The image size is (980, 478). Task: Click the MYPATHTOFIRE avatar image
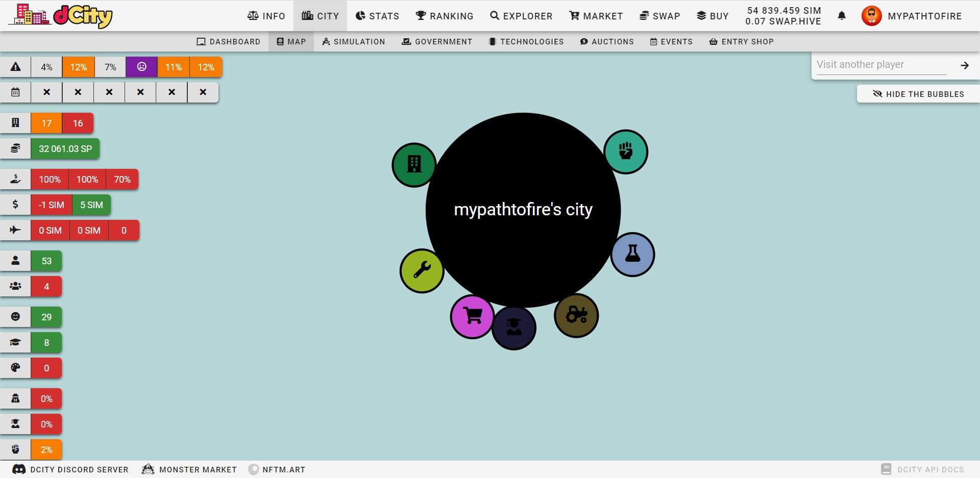tap(872, 16)
